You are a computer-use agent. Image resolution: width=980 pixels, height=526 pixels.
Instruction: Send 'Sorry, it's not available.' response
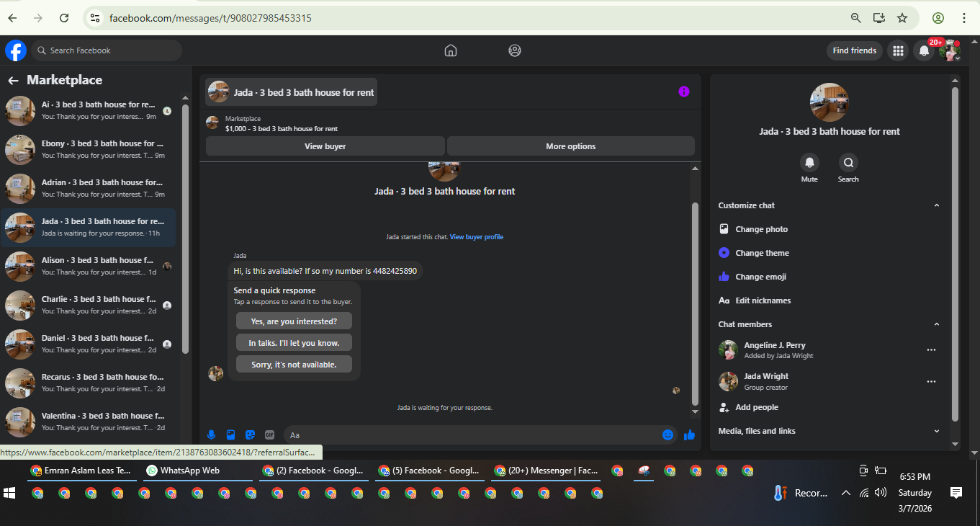pyautogui.click(x=294, y=365)
